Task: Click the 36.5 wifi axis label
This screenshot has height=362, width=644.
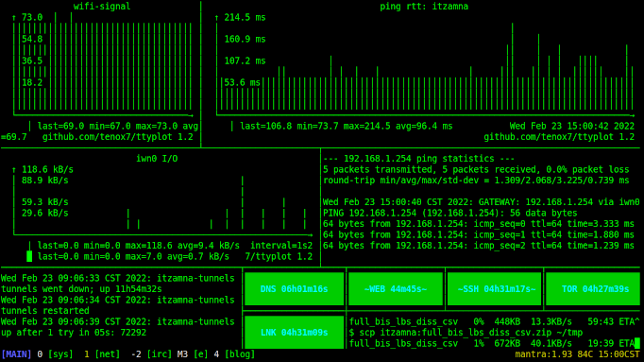Action: coord(32,60)
